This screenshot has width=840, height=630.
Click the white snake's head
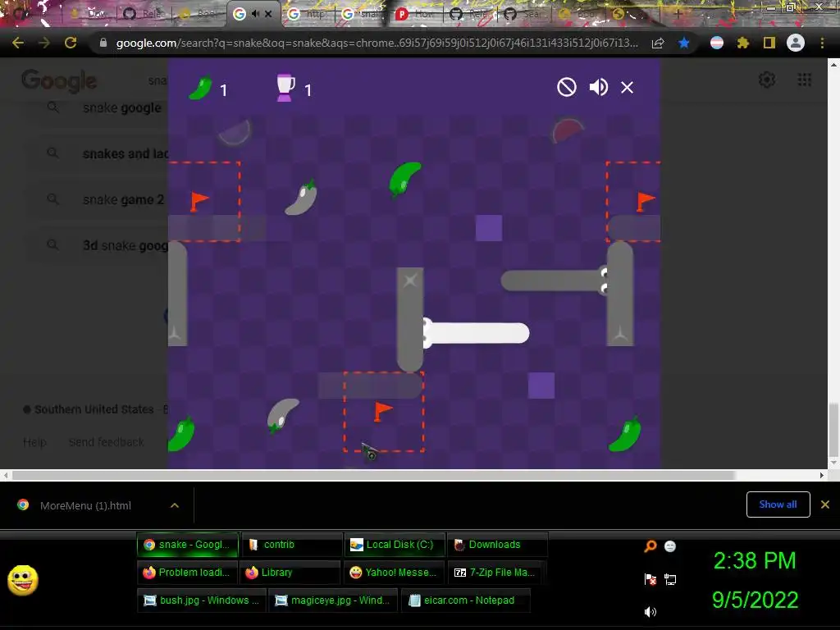click(430, 333)
